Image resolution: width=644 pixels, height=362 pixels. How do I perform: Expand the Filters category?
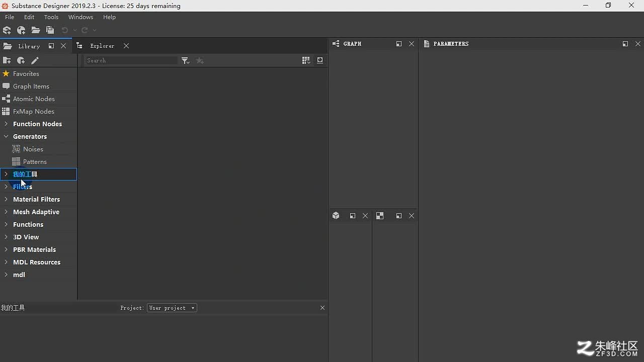[x=6, y=187]
